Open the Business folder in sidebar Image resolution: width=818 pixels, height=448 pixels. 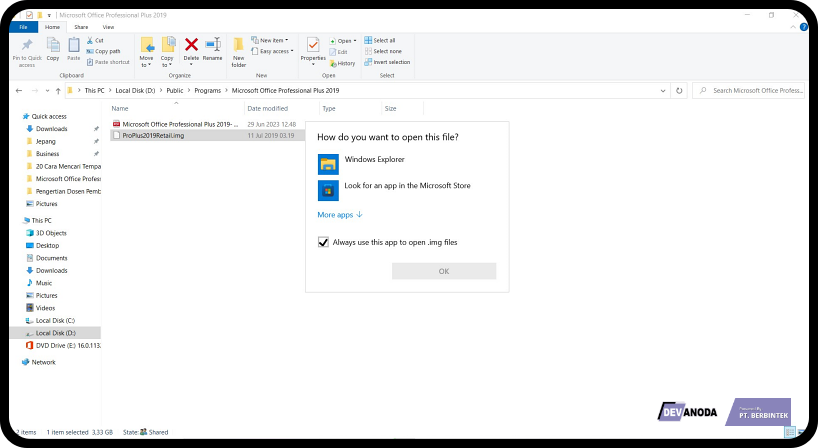47,154
